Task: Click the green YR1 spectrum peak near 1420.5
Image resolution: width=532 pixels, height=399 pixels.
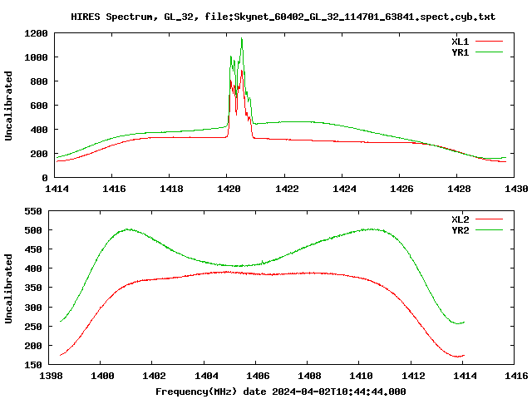Action: coord(242,39)
